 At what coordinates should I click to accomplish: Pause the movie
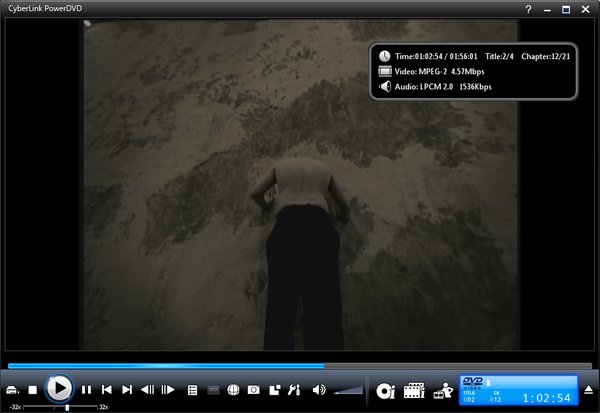click(86, 390)
